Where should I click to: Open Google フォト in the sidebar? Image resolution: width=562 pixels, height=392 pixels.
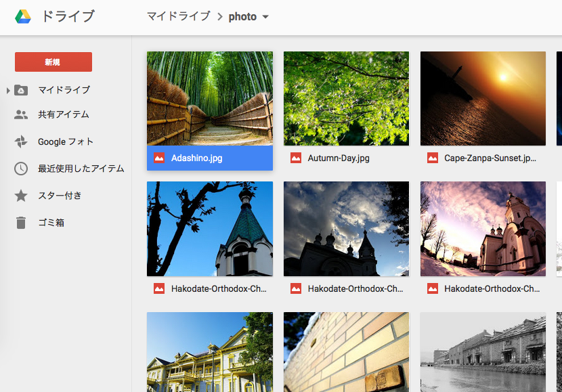pyautogui.click(x=66, y=141)
